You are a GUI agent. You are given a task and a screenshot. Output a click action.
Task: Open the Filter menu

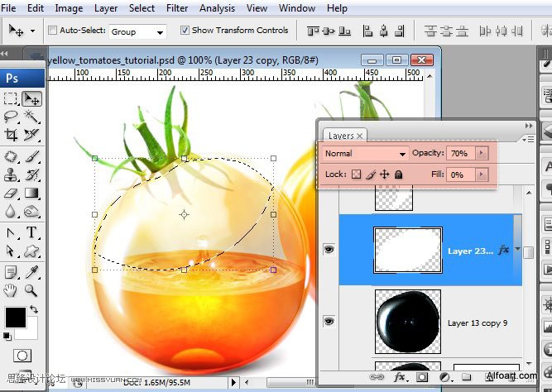[x=177, y=8]
